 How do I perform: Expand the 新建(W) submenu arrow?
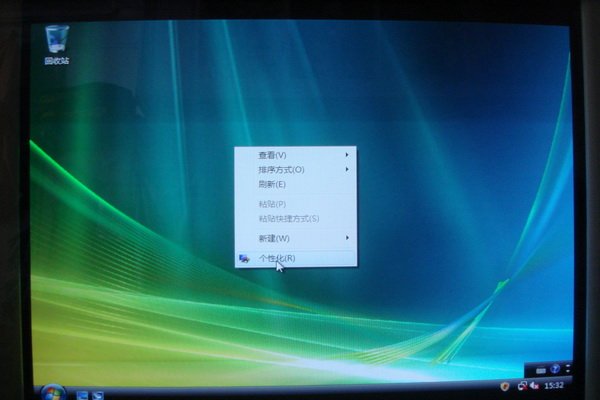tap(347, 238)
